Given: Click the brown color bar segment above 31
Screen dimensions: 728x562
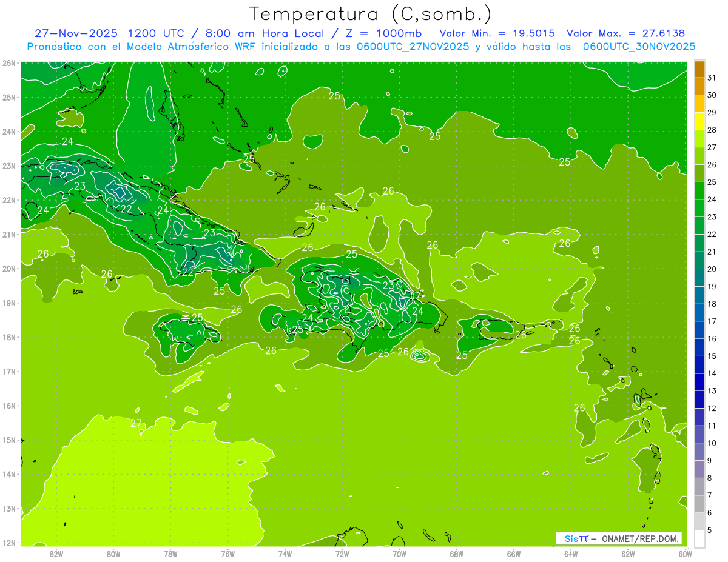Looking at the screenshot, I should tap(700, 69).
